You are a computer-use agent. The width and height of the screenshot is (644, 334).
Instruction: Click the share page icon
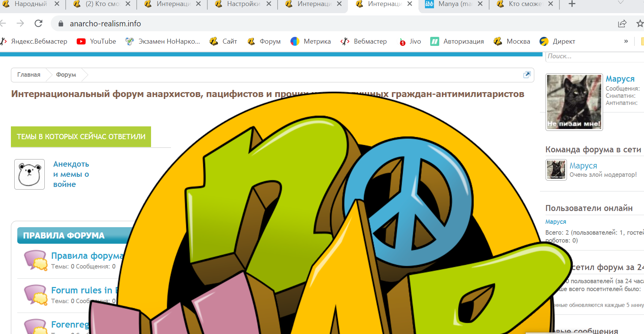tap(622, 23)
